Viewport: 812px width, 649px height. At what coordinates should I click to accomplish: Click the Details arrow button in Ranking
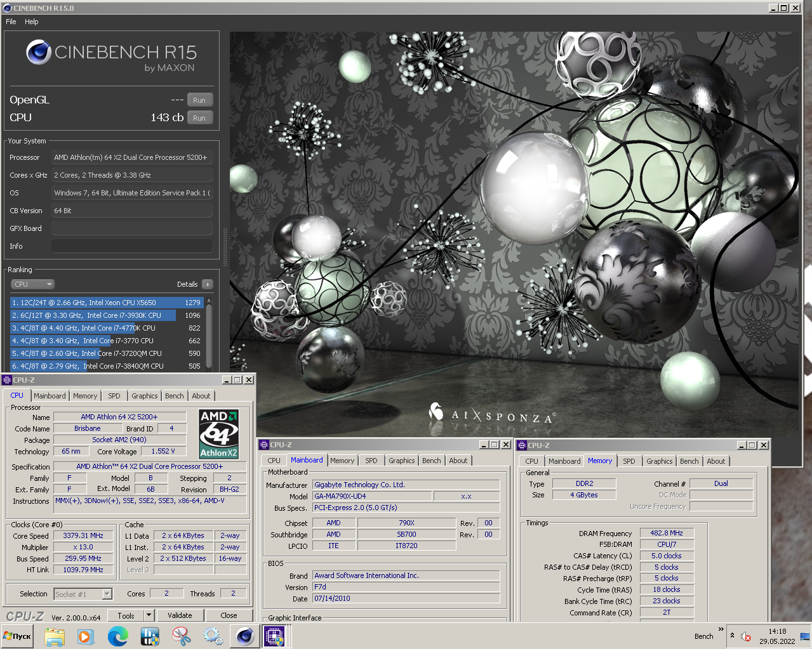[207, 284]
